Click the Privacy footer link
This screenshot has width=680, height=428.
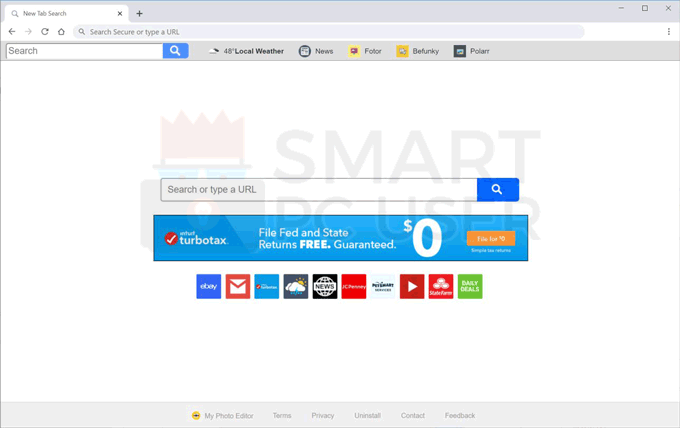pos(322,415)
